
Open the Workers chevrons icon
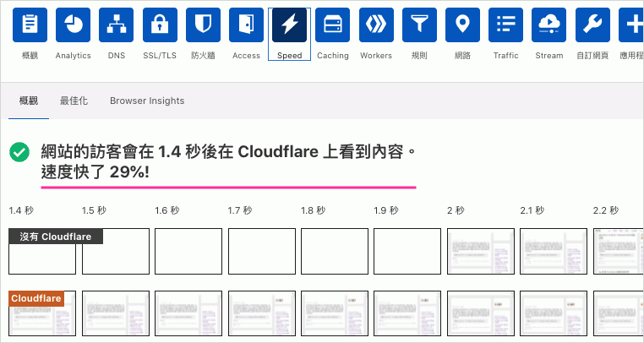point(376,24)
